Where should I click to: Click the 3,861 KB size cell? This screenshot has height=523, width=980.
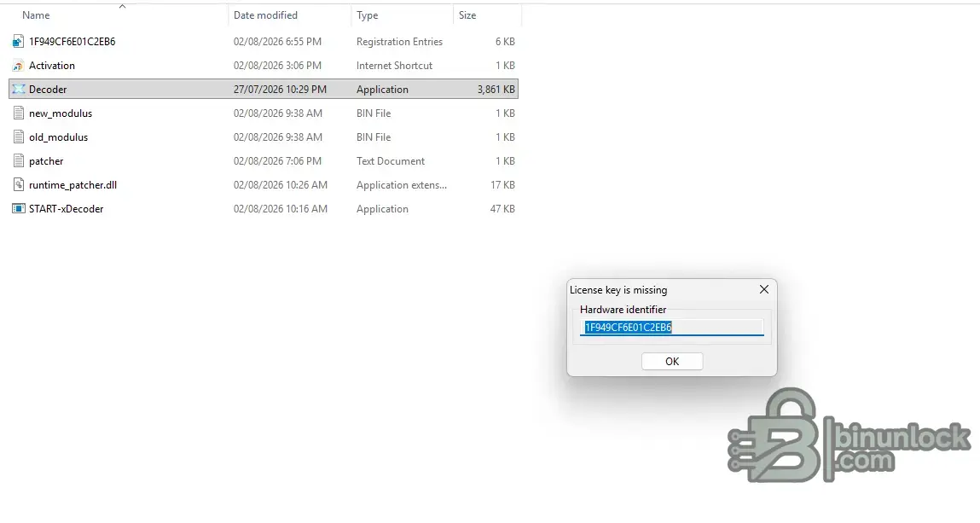pyautogui.click(x=496, y=90)
